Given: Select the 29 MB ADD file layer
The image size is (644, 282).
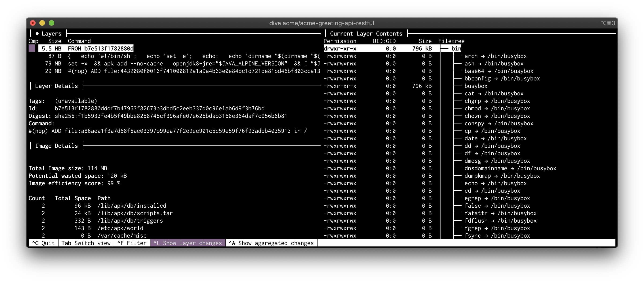Looking at the screenshot, I should [175, 71].
